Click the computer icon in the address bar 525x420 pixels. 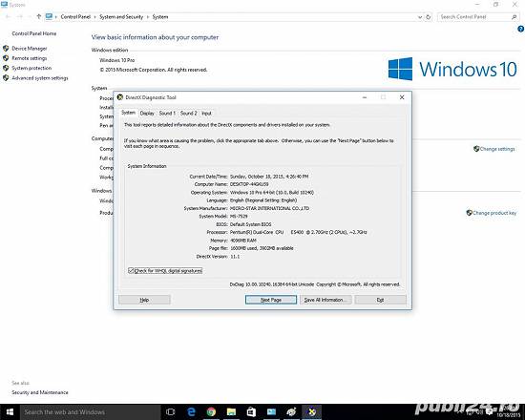click(50, 16)
